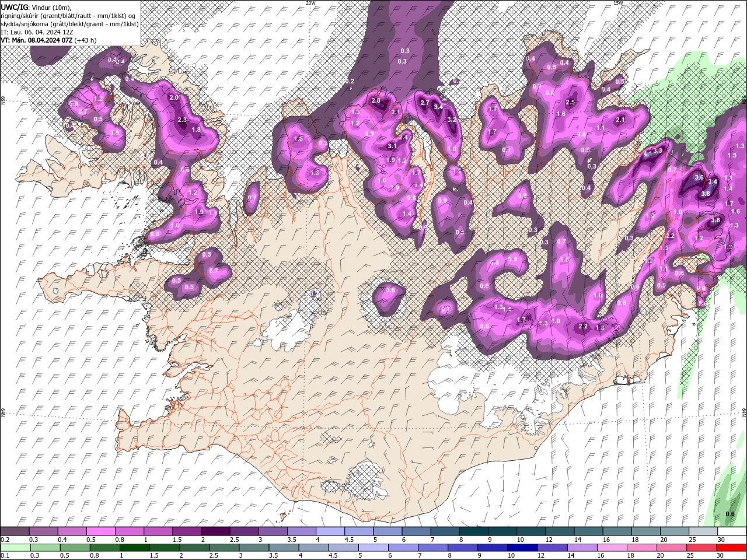
Task: Click the init time 'IT: Lau. 06. 04. 2024 12Z'
Action: click(37, 32)
